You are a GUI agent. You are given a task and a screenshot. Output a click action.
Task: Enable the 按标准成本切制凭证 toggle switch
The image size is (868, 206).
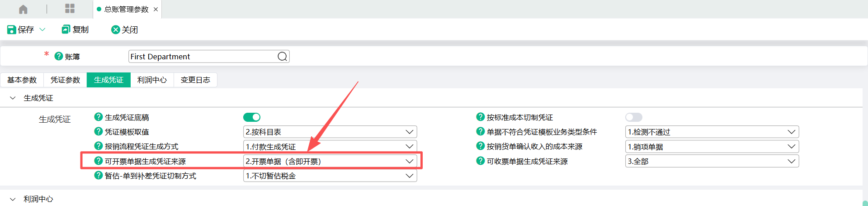point(633,117)
